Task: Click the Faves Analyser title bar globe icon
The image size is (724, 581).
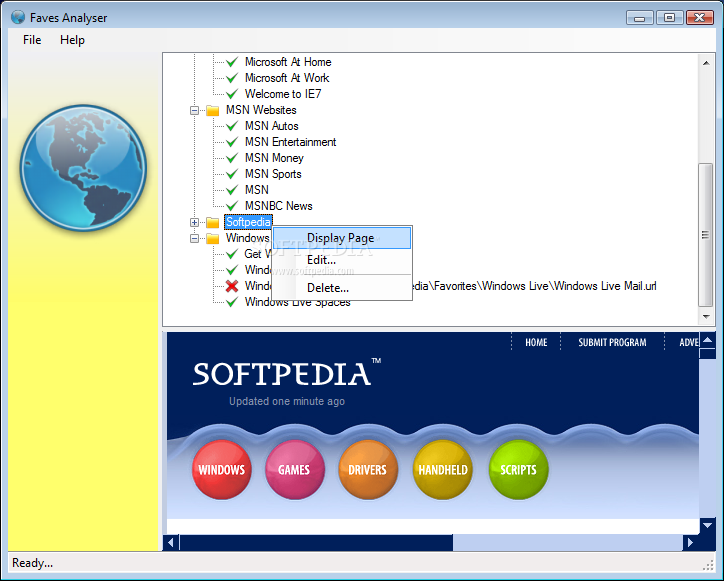Action: (18, 18)
